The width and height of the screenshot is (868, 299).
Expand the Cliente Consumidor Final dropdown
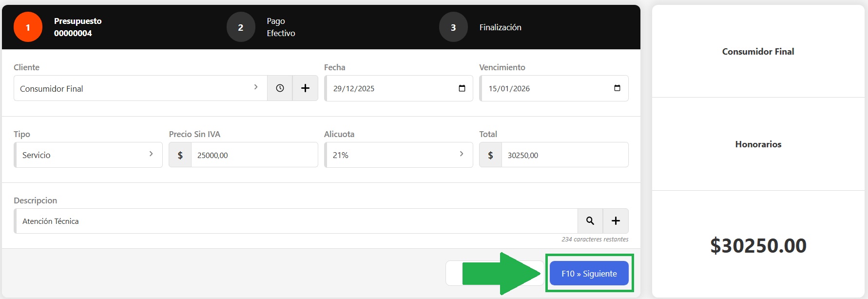pyautogui.click(x=140, y=88)
